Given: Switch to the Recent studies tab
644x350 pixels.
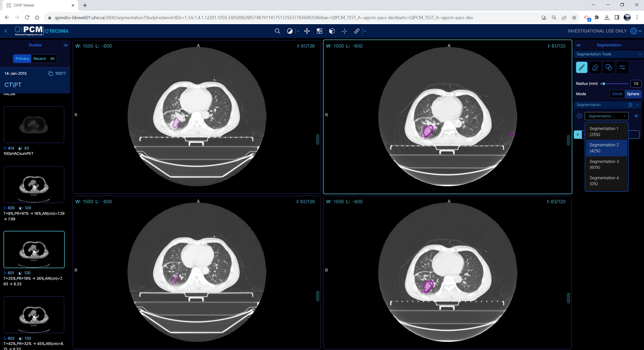Looking at the screenshot, I should click(x=39, y=59).
